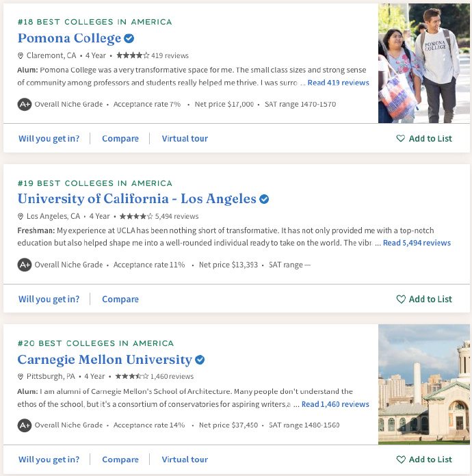Click the A+ grade badge for UCLA
Viewport: 472px width, 476px height.
tap(25, 265)
